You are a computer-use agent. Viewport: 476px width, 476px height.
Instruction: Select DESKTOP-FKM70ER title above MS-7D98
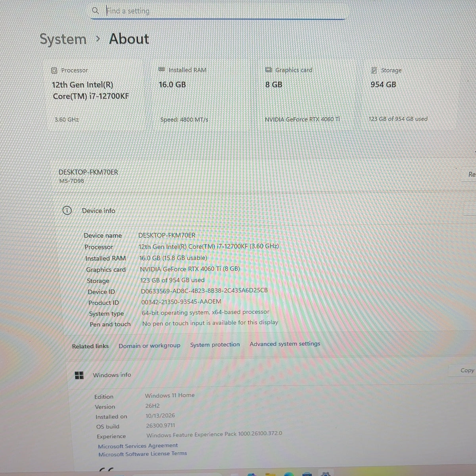coord(88,172)
